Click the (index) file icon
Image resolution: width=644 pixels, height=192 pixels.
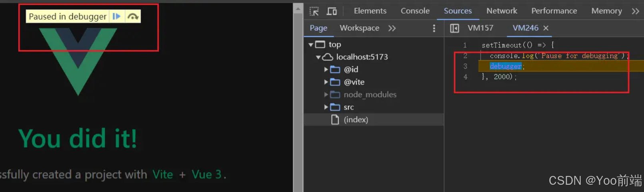pyautogui.click(x=335, y=119)
